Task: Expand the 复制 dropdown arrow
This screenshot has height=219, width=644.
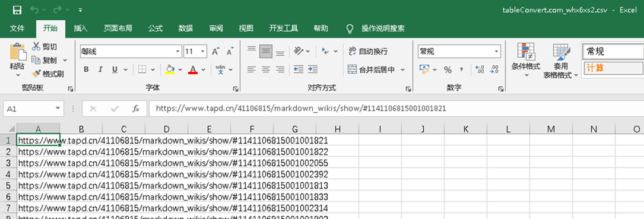Action: coord(65,61)
